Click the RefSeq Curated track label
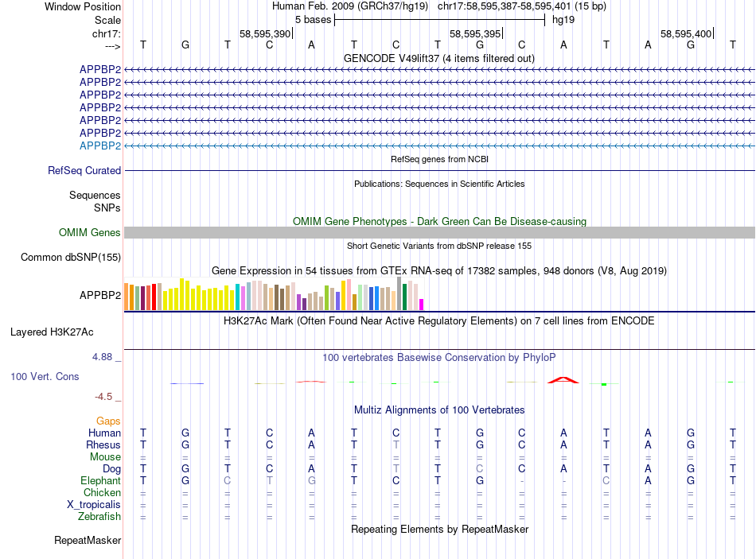756x559 pixels. 84,171
